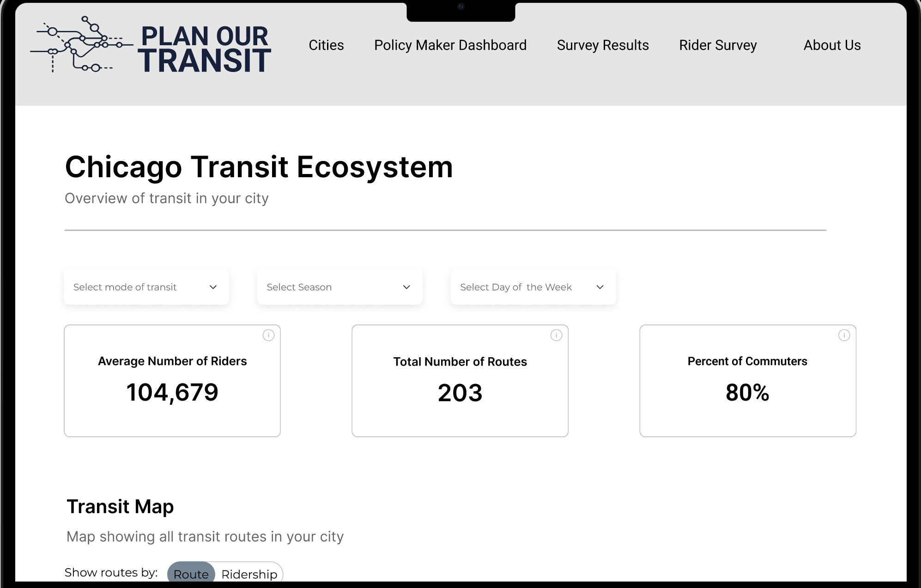The image size is (921, 588).
Task: Go to Cities in navigation
Action: click(x=326, y=45)
